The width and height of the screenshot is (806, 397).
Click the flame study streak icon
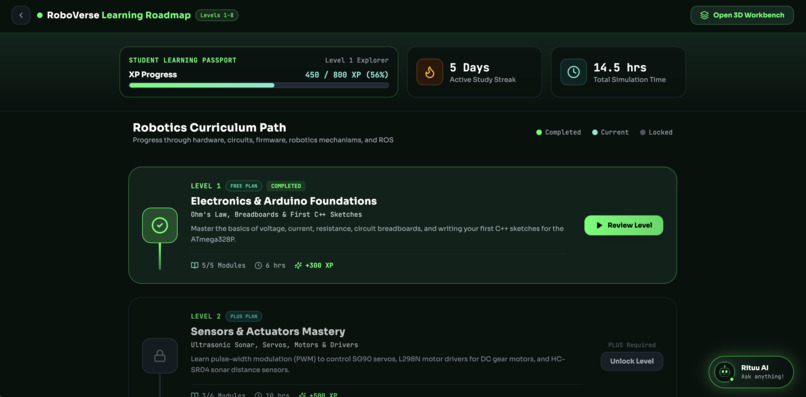pos(430,72)
